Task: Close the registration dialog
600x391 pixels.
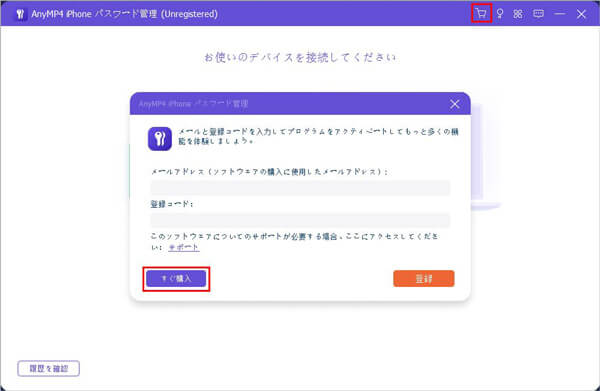Action: click(x=455, y=104)
